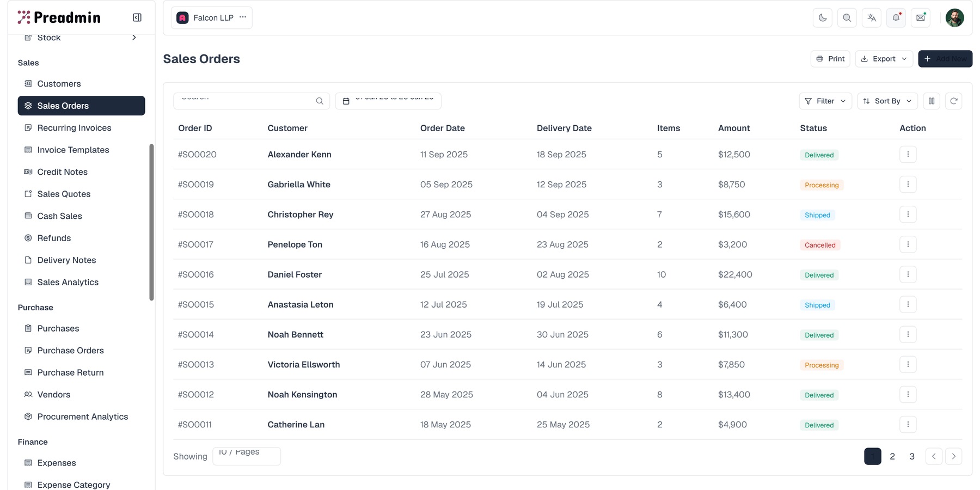980x490 pixels.
Task: Open the Filter dropdown
Action: (825, 101)
